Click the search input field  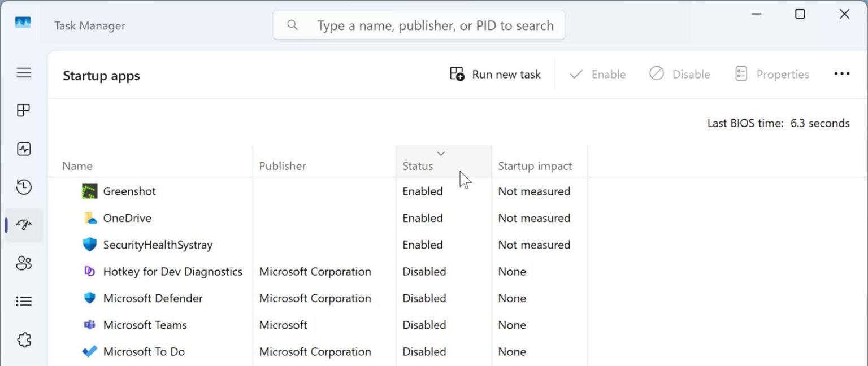coord(419,25)
